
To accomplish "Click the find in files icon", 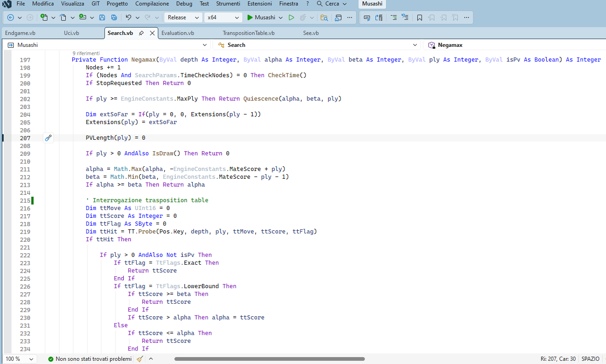I will tap(324, 17).
